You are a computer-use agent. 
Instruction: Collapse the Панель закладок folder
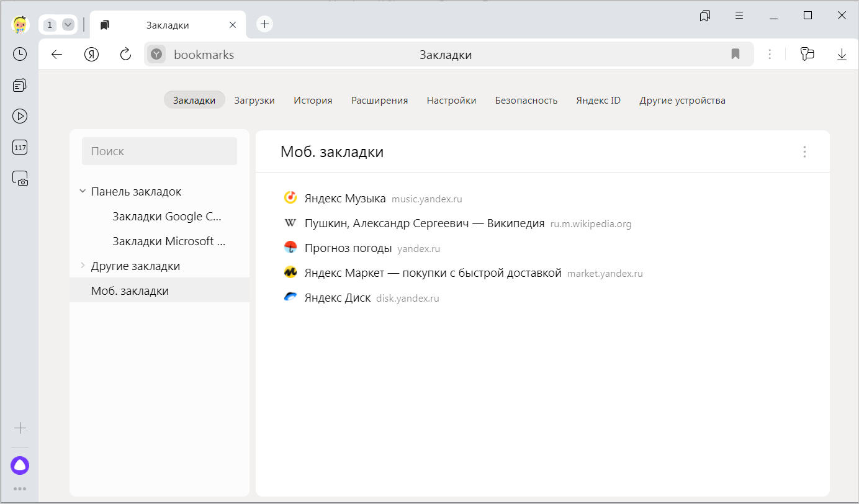[83, 191]
